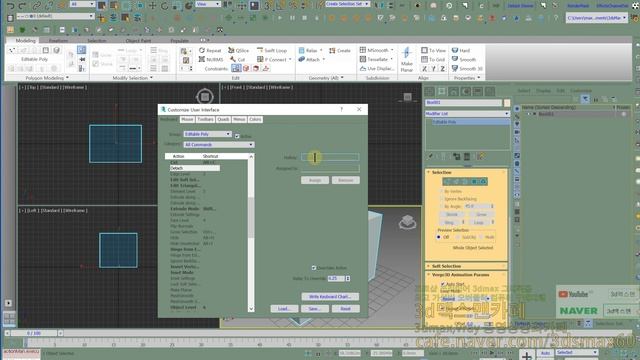Select the Element sub-object level icon
Viewport: 640px width, 360px height.
click(483, 181)
